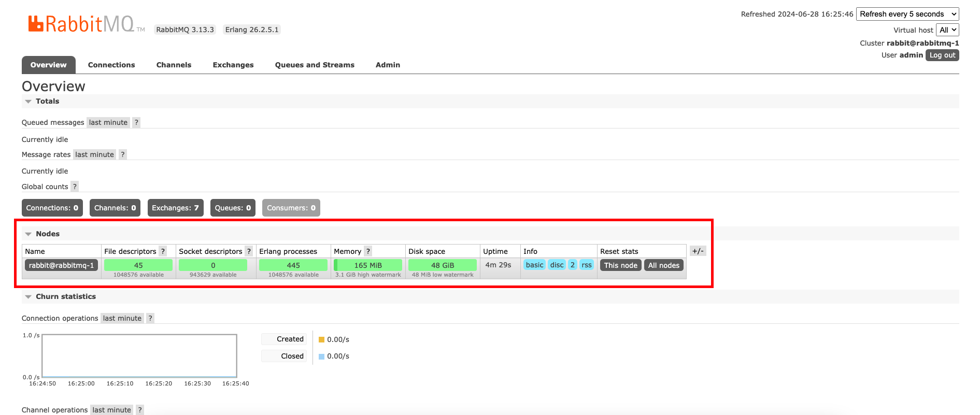Click the connection operations chart
This screenshot has width=980, height=415.
(x=139, y=355)
